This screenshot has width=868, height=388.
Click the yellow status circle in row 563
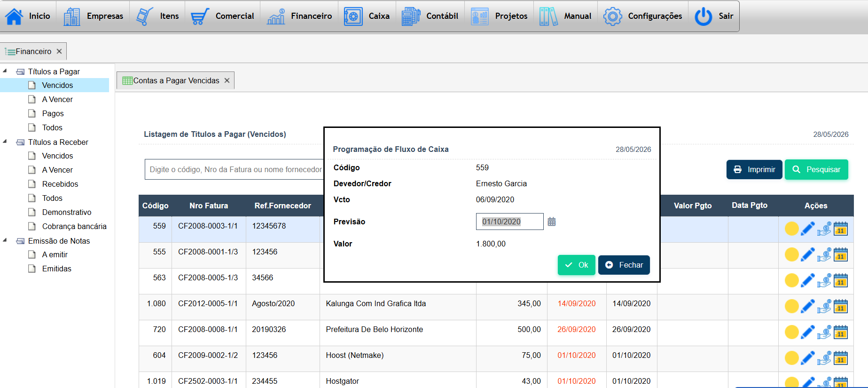[x=792, y=281]
